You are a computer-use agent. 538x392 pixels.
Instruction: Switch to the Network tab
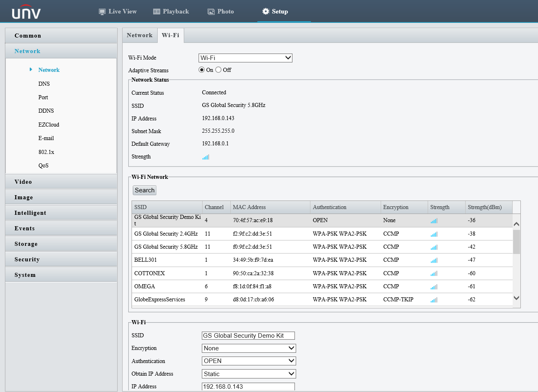[x=140, y=35]
